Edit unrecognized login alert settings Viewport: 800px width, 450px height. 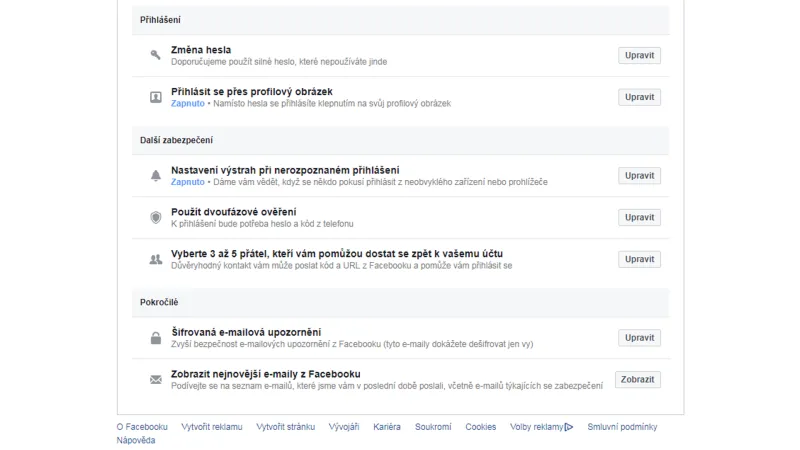coord(639,176)
